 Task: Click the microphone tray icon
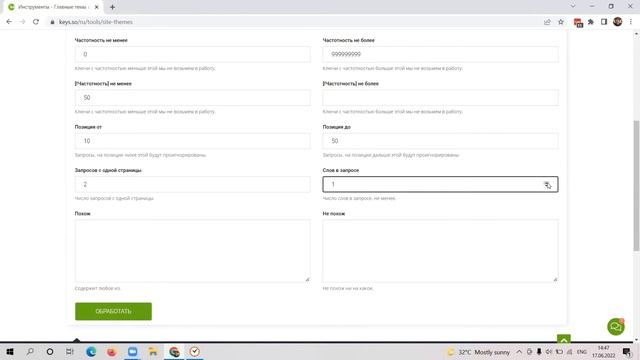coord(539,351)
